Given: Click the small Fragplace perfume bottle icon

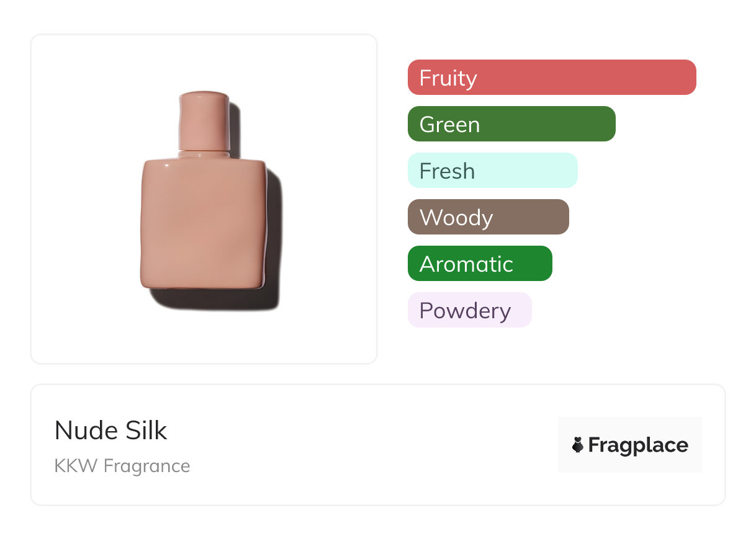Looking at the screenshot, I should point(578,445).
